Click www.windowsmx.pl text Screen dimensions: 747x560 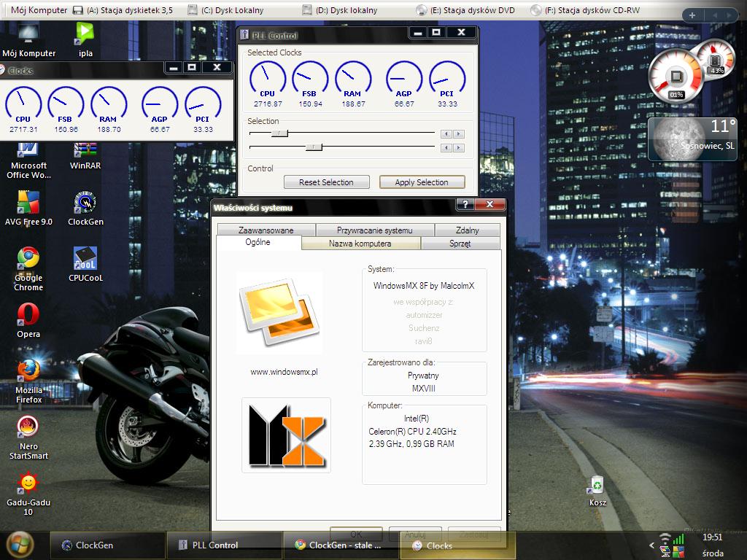(x=284, y=372)
